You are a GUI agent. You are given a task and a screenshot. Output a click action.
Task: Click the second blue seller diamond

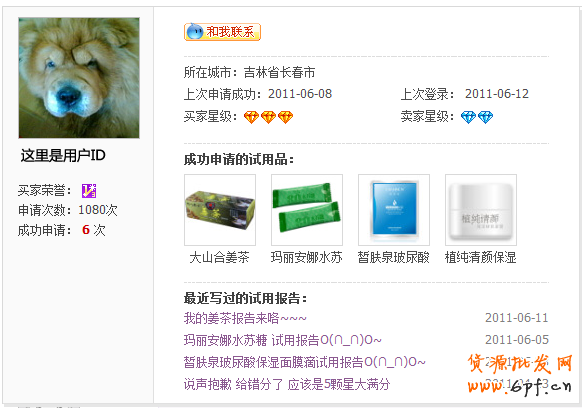(485, 117)
